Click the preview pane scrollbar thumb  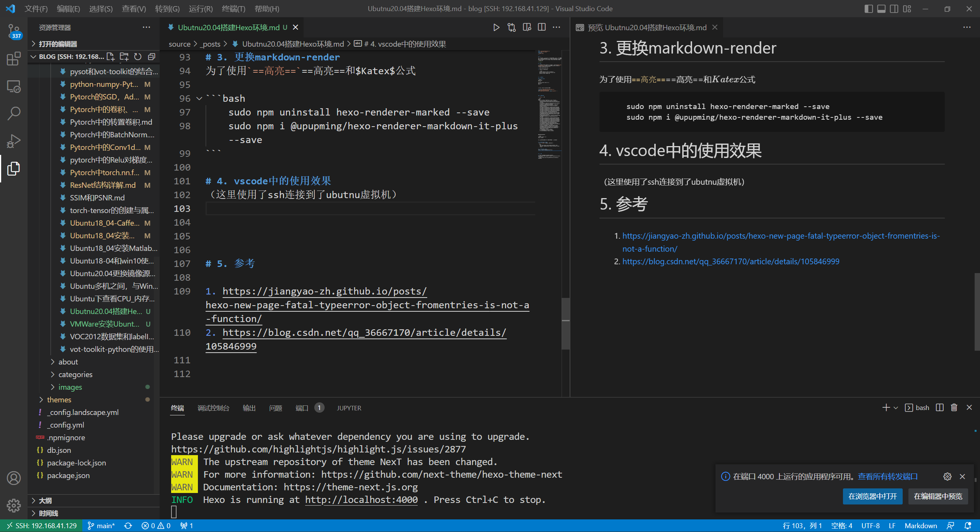pos(977,311)
